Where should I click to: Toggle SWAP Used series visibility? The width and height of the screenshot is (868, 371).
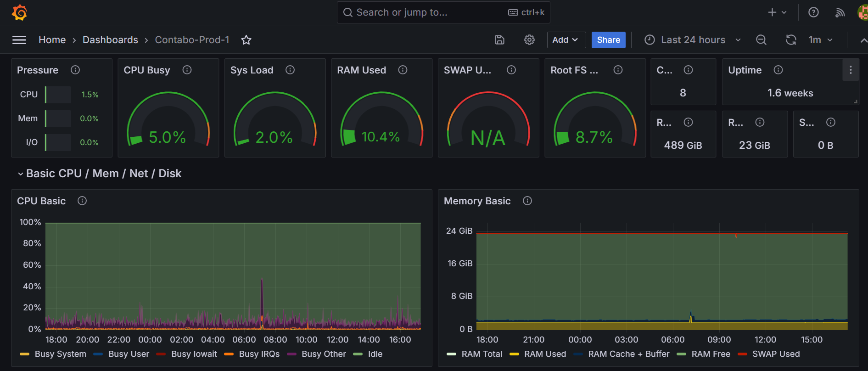(x=776, y=354)
